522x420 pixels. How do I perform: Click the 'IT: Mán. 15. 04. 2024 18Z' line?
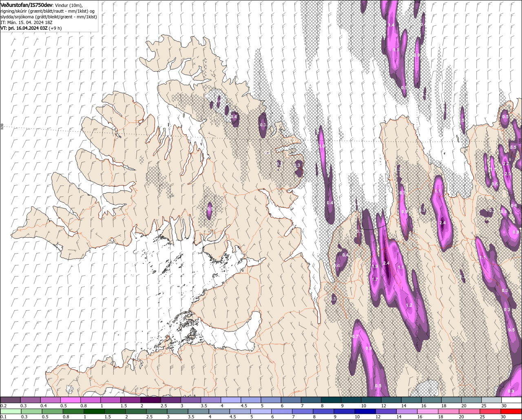tap(26, 22)
